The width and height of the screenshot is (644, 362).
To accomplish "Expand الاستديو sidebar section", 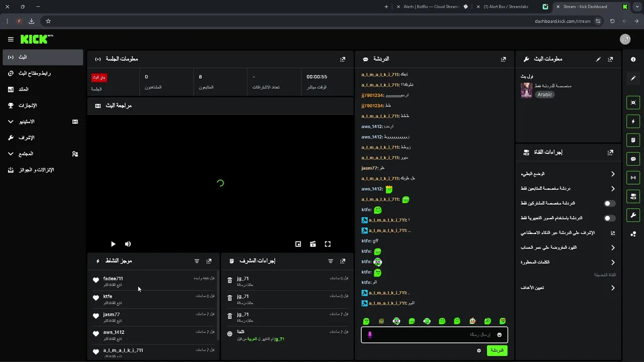I will click(x=43, y=122).
